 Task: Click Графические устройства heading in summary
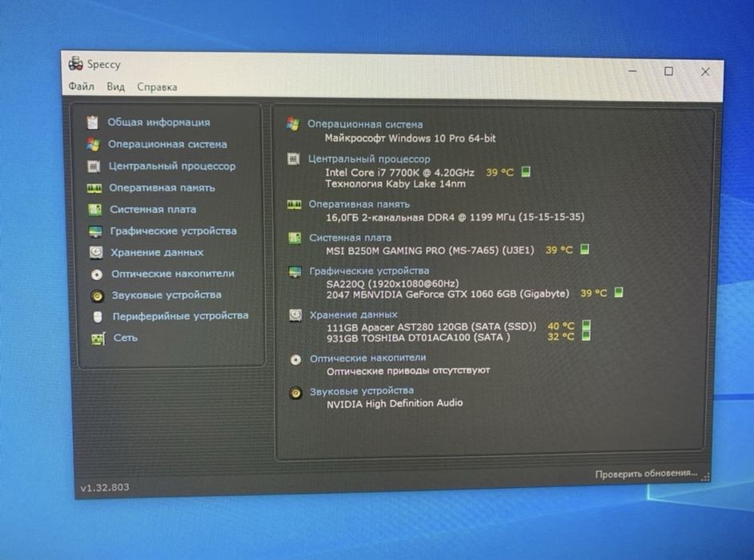[369, 270]
